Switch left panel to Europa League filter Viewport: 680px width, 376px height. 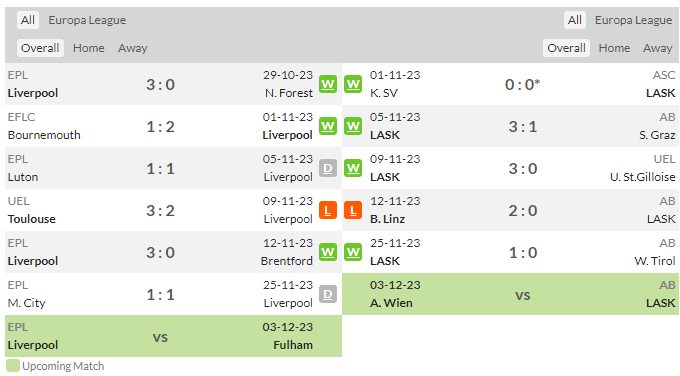click(87, 20)
